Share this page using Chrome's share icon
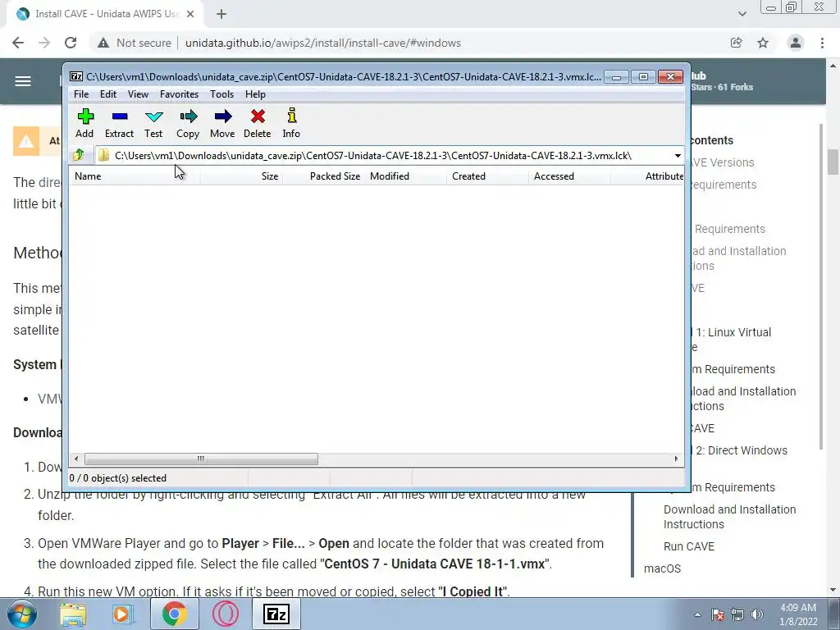 pos(736,43)
